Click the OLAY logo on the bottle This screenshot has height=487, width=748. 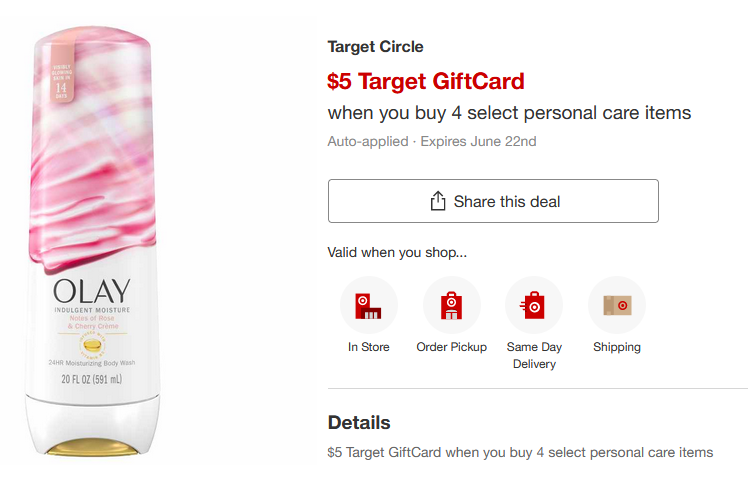point(92,291)
